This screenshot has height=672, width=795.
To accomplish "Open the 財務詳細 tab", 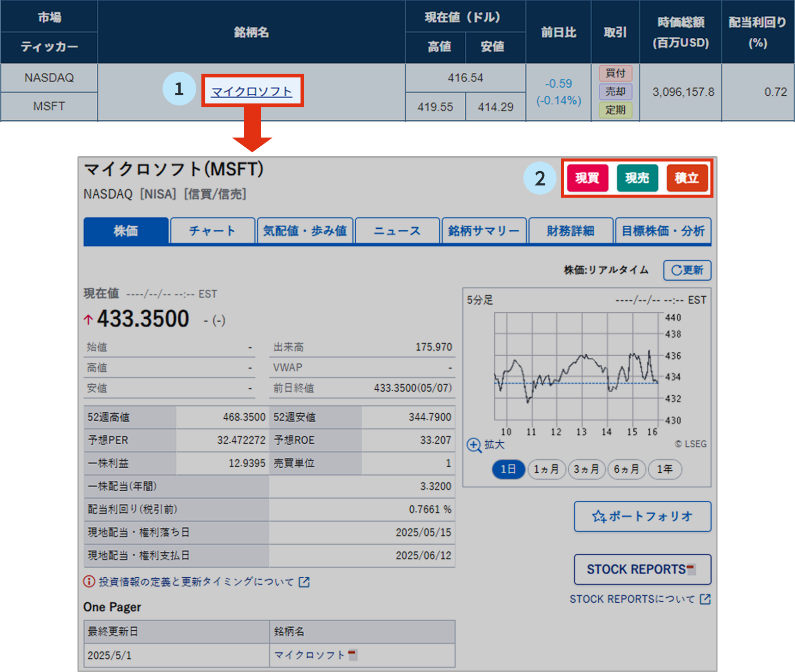I will [x=571, y=231].
